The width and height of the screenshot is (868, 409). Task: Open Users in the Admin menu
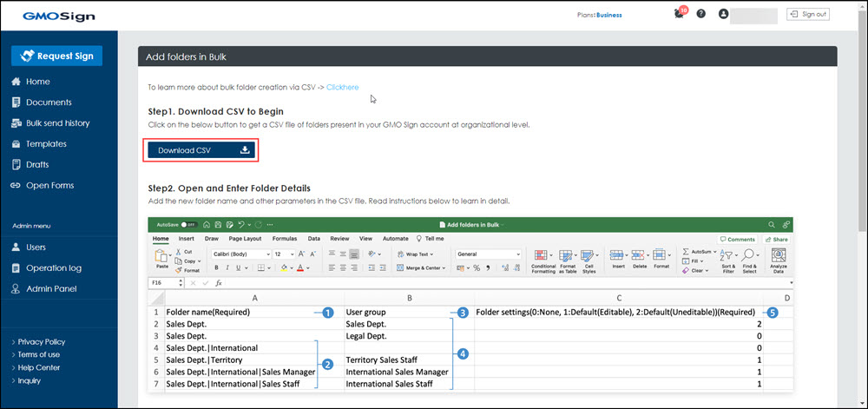(29, 247)
